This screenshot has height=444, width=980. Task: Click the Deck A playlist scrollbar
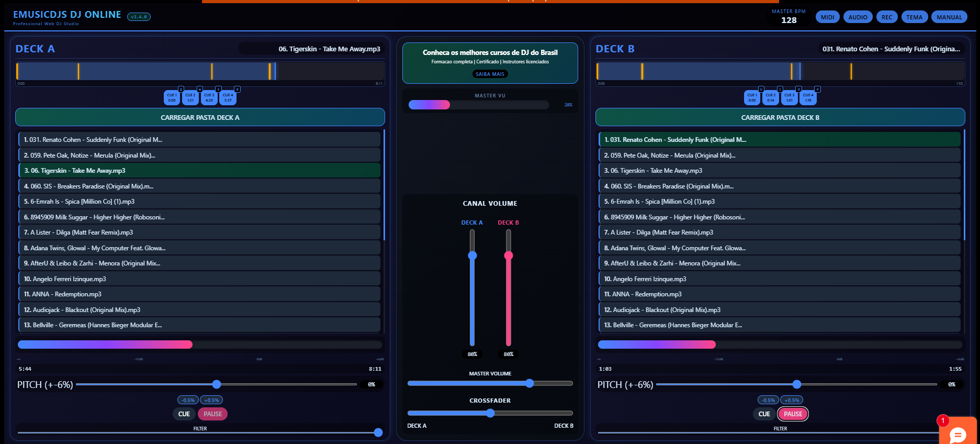point(384,185)
